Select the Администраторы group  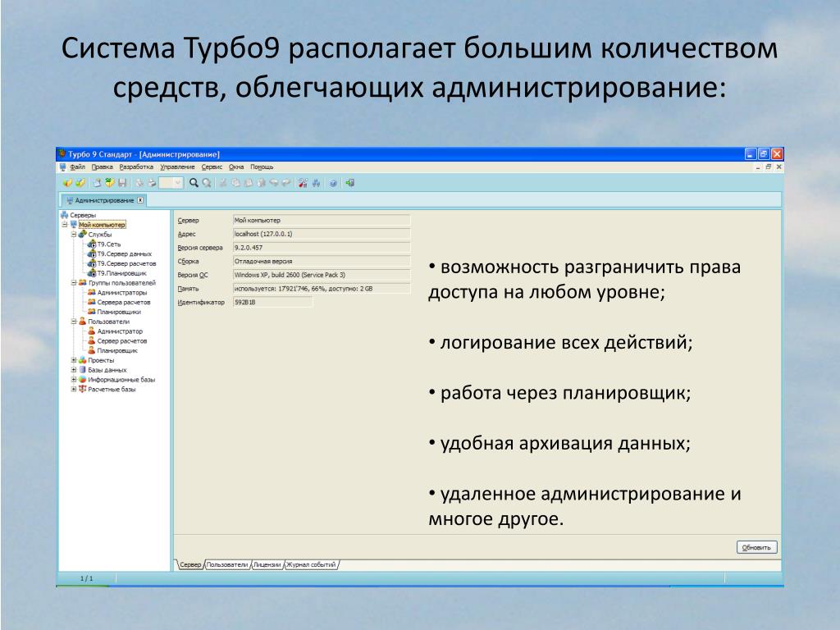click(121, 292)
